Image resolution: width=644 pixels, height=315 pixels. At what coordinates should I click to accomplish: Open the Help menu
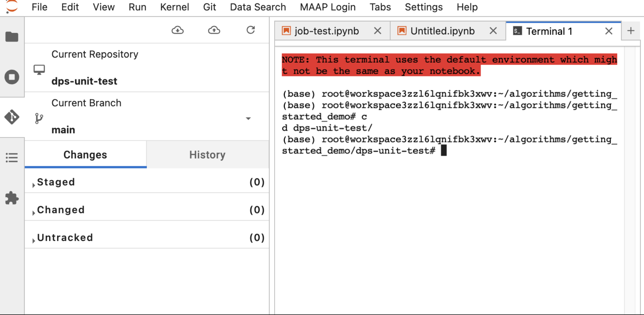tap(467, 7)
